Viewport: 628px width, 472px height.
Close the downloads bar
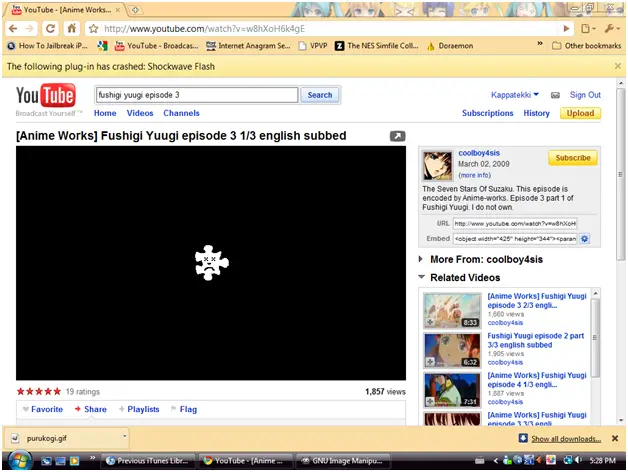tap(615, 439)
